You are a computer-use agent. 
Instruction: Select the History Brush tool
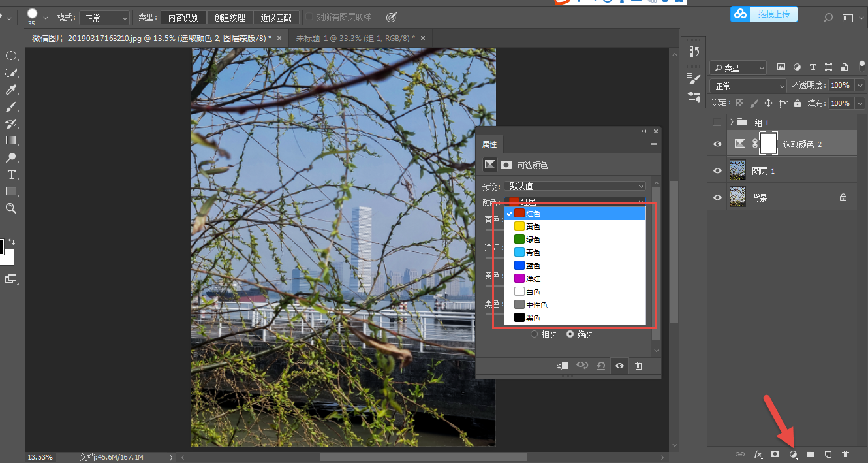pyautogui.click(x=11, y=124)
